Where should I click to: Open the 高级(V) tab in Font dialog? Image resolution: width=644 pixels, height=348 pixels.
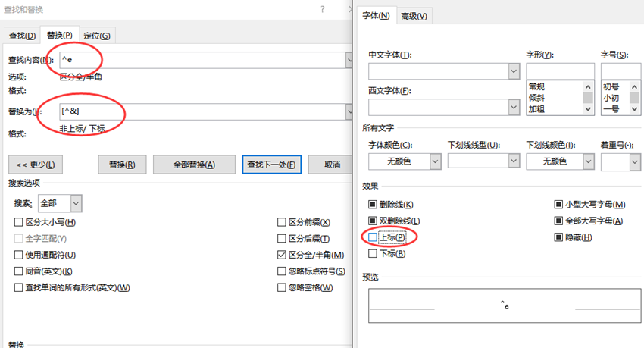(x=414, y=16)
